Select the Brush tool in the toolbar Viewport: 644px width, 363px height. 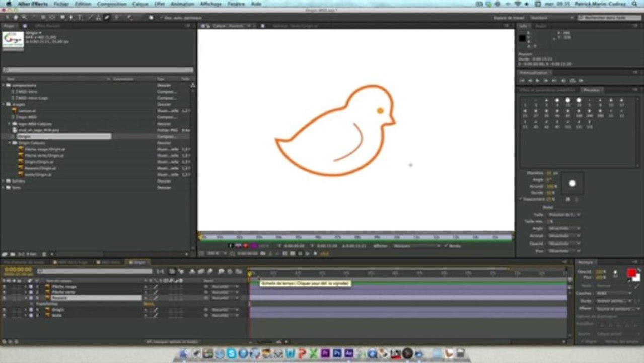[90, 17]
